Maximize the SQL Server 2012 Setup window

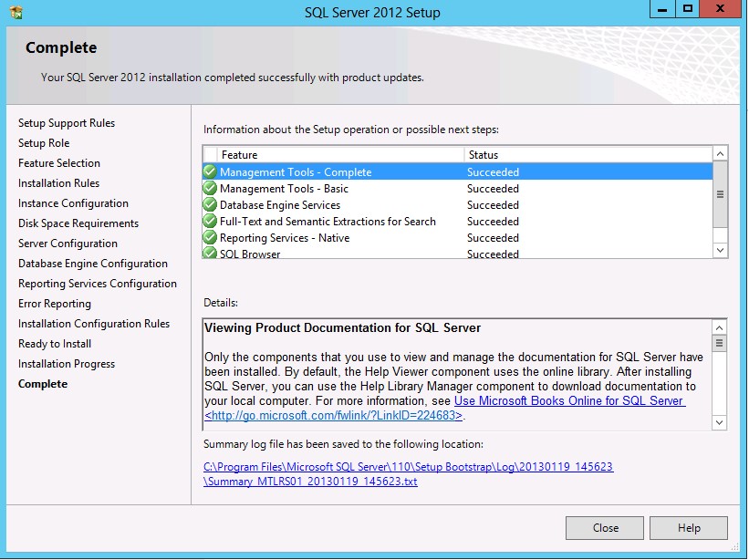click(x=687, y=9)
